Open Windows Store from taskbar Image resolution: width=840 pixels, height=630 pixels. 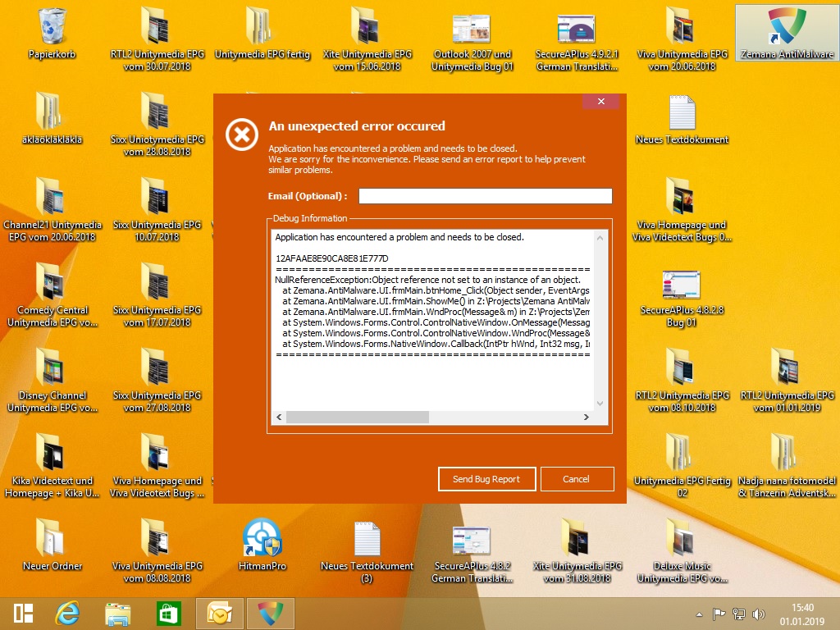click(x=168, y=614)
